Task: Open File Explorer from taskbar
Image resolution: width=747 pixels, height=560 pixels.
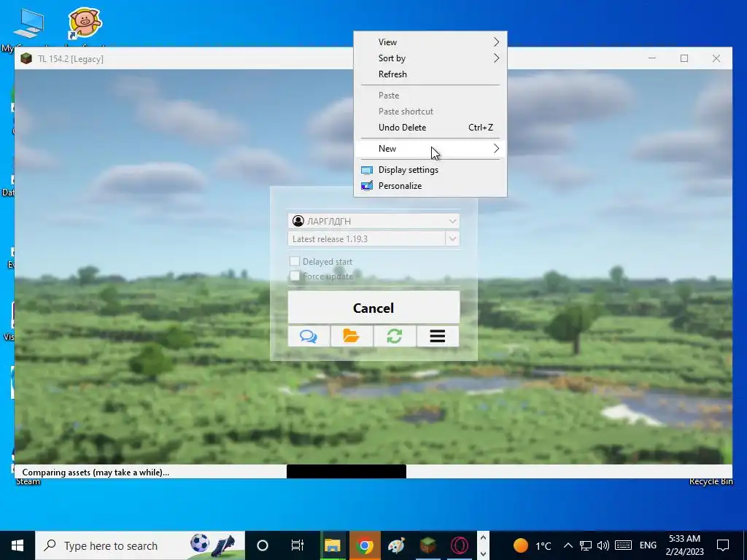Action: [x=333, y=545]
